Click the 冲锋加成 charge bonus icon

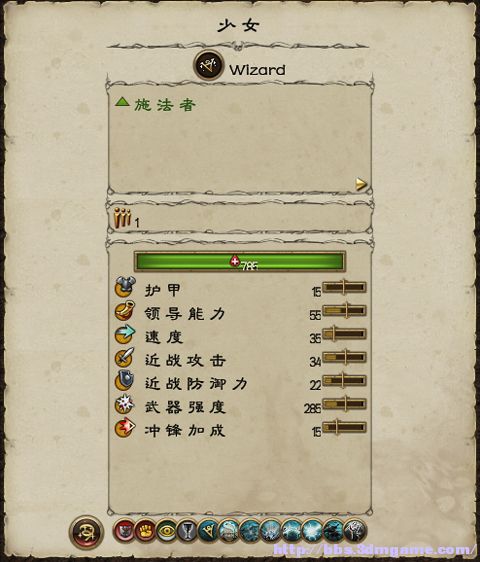(x=124, y=428)
